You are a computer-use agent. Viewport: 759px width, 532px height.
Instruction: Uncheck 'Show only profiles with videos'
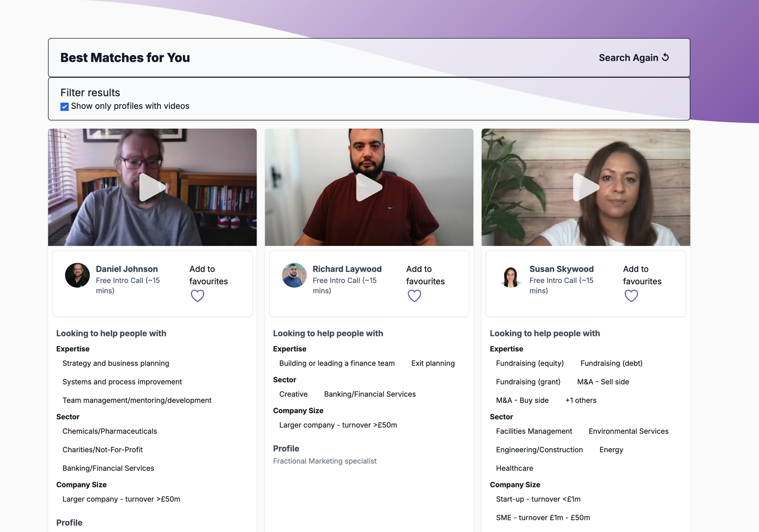(x=64, y=106)
